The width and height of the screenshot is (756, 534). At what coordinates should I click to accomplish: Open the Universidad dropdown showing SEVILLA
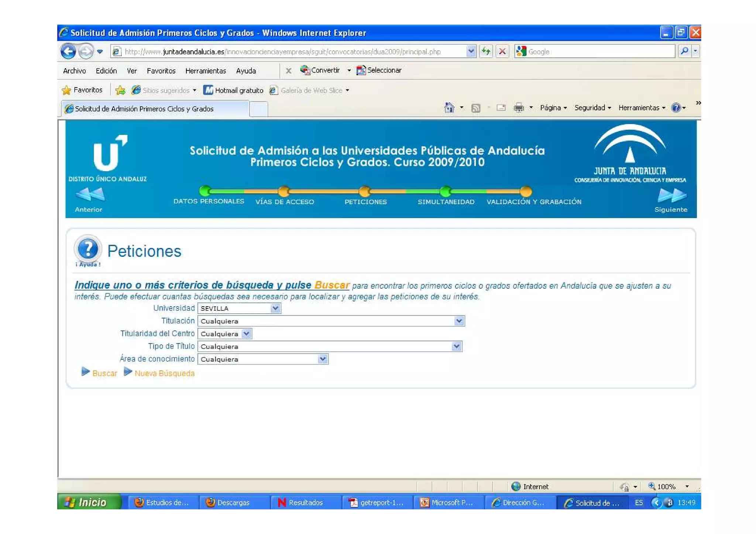point(275,308)
